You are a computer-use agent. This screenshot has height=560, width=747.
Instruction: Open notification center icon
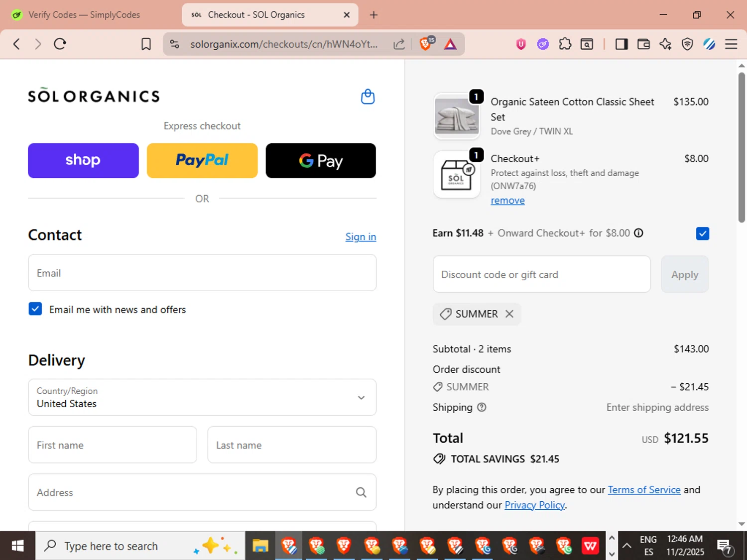(x=725, y=547)
